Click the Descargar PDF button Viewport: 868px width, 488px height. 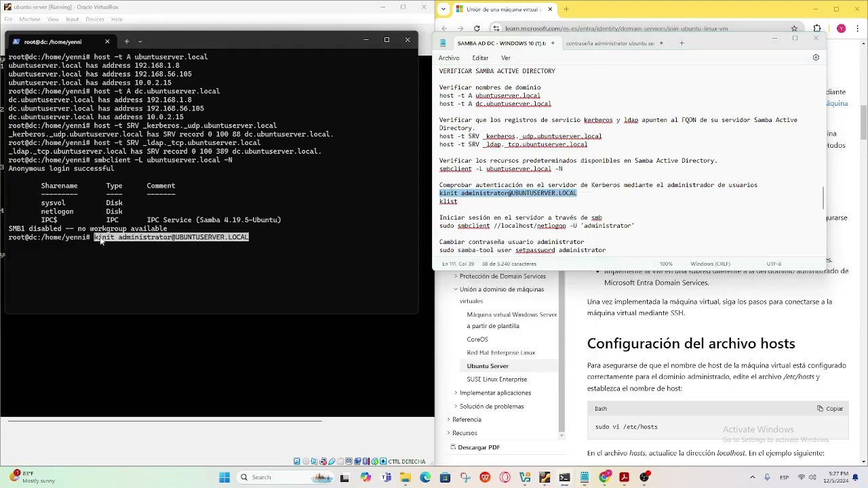point(475,447)
